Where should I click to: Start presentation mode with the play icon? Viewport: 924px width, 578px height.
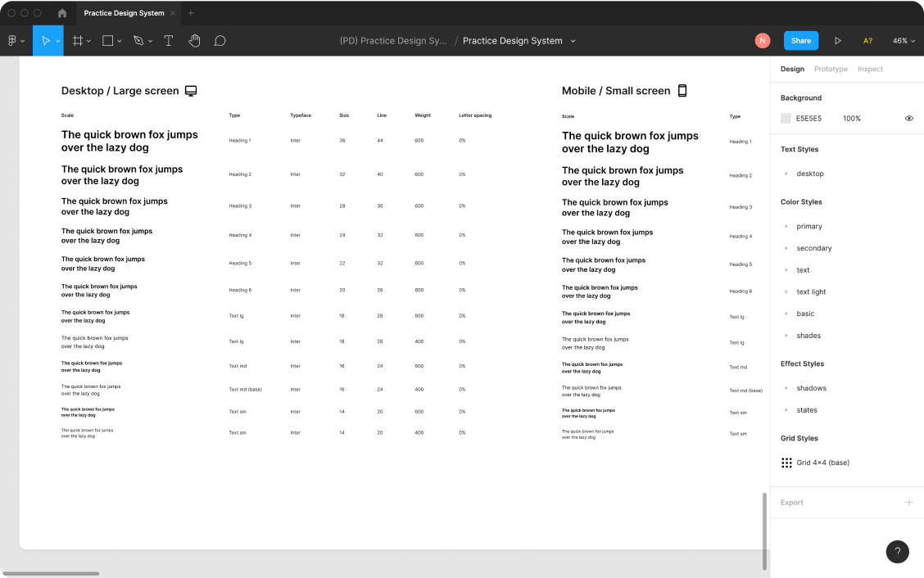[838, 39]
